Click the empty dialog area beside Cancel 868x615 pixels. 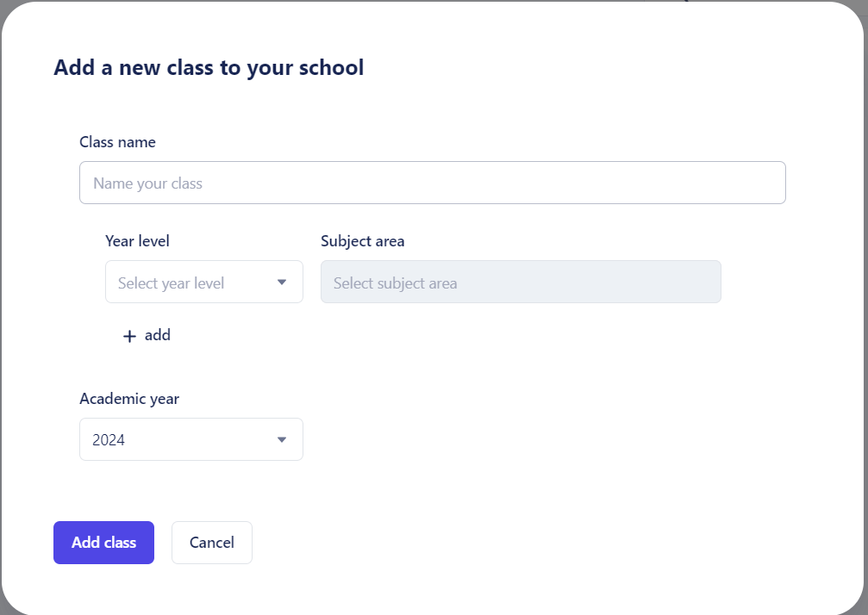(x=498, y=543)
